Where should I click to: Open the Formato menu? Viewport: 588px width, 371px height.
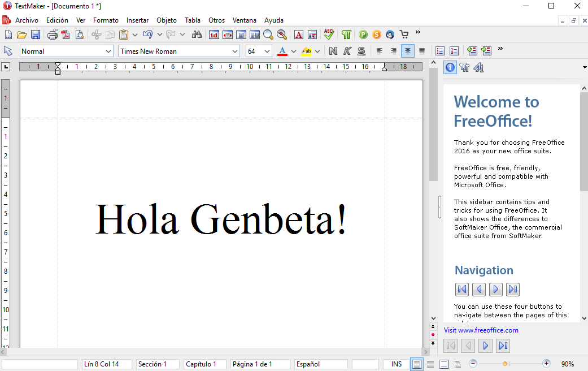pyautogui.click(x=106, y=20)
